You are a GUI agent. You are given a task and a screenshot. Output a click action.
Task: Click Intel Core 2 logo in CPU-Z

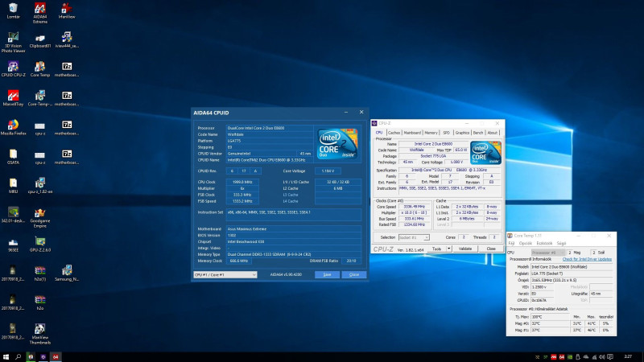(x=485, y=153)
